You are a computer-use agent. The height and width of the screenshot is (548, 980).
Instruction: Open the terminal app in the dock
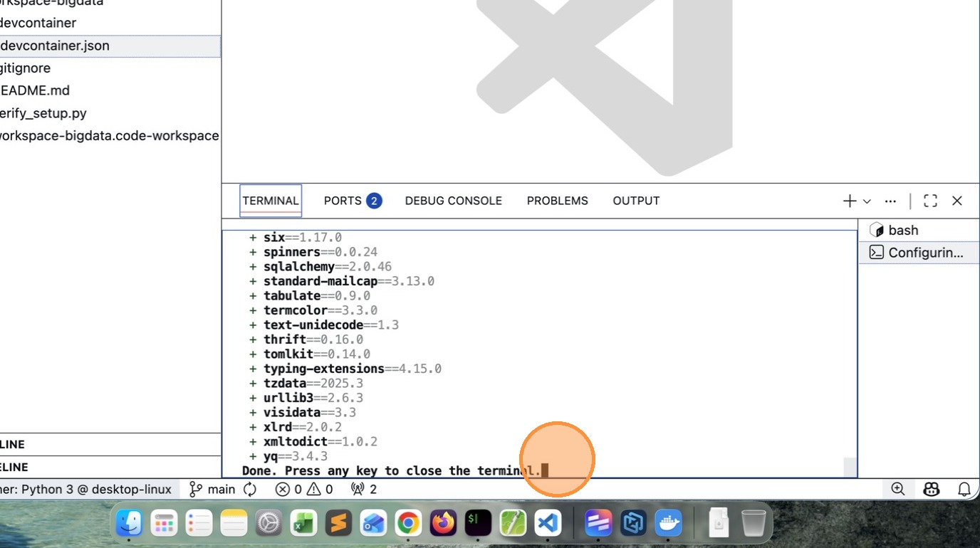478,524
